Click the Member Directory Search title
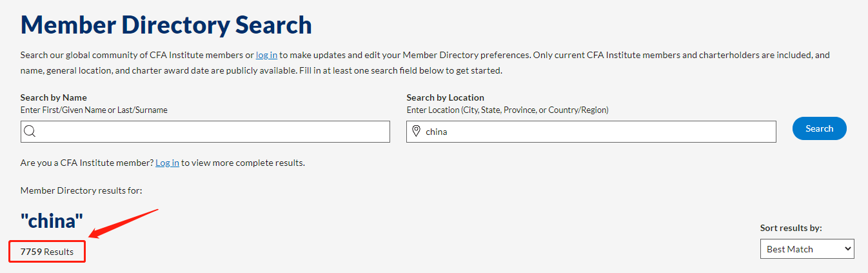The height and width of the screenshot is (273, 868). (166, 25)
